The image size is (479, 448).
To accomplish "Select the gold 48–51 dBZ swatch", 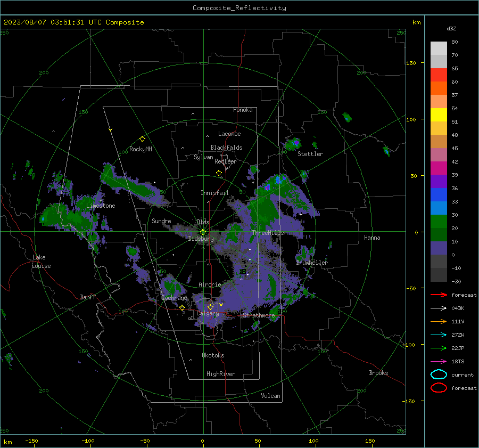I will tap(439, 128).
